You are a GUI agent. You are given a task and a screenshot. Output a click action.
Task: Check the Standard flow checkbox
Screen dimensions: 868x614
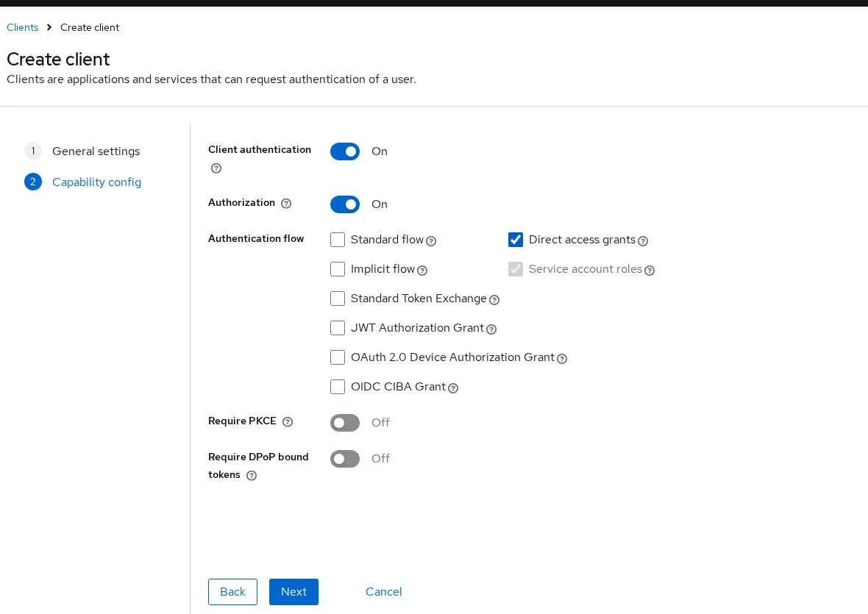pos(338,240)
